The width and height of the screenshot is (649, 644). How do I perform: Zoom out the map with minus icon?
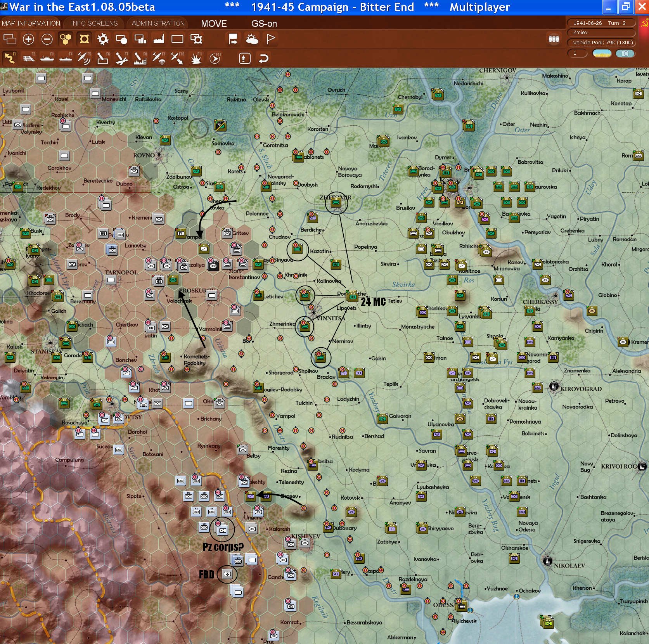pyautogui.click(x=47, y=39)
